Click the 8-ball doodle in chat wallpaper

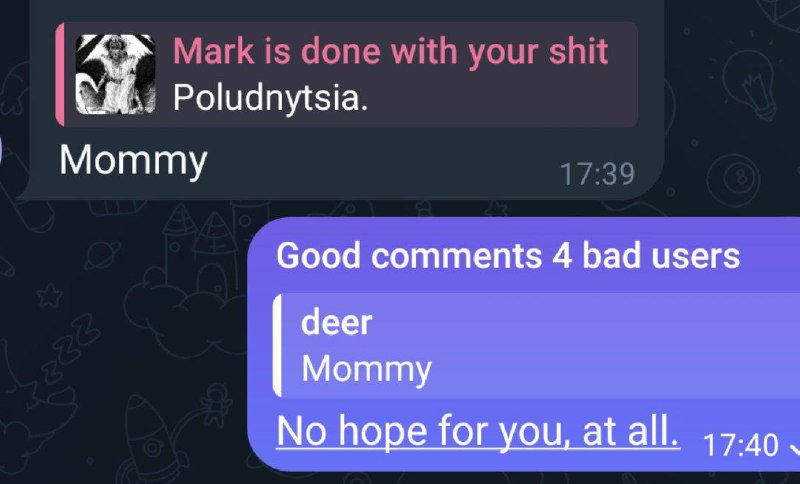click(734, 179)
